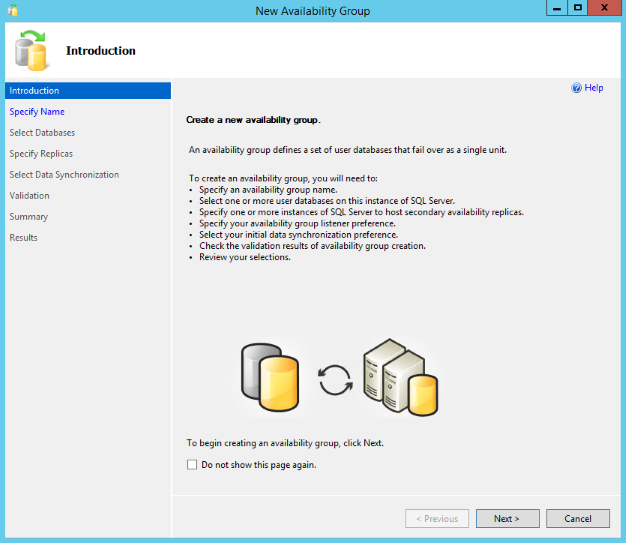Click the title bar application icon

(13, 10)
